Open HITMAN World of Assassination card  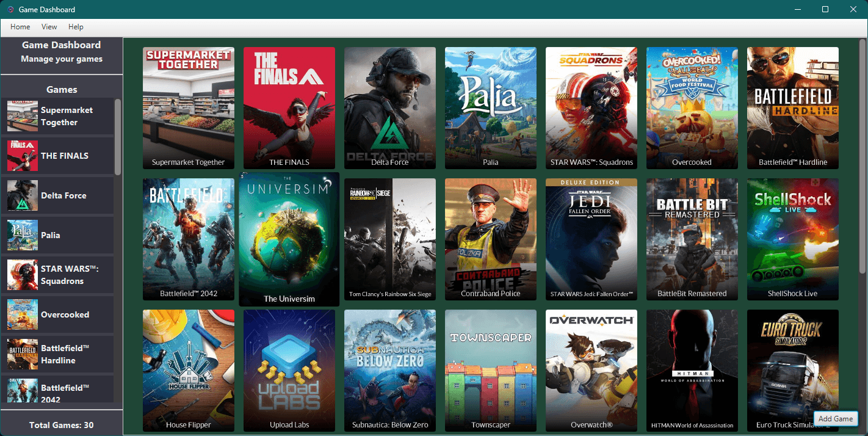692,371
